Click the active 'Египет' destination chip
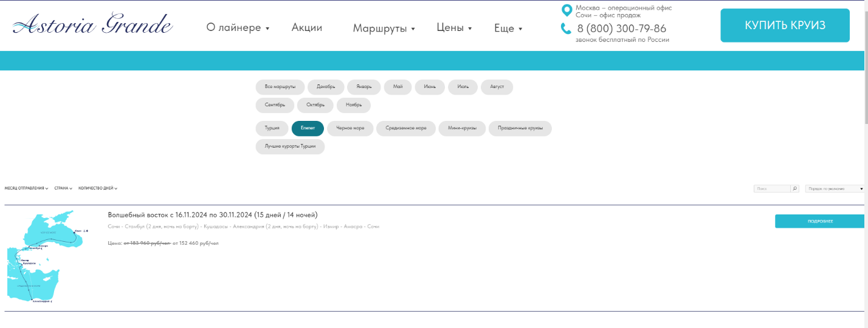 (308, 129)
